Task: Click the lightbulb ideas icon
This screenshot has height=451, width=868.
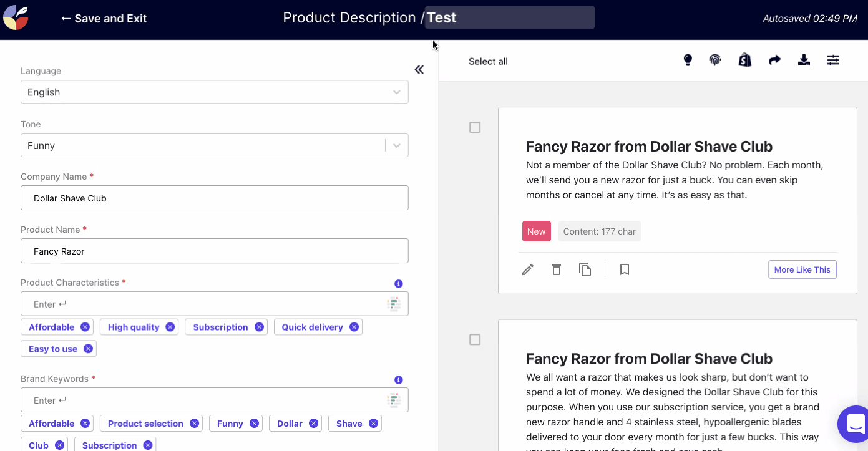Action: [x=688, y=60]
